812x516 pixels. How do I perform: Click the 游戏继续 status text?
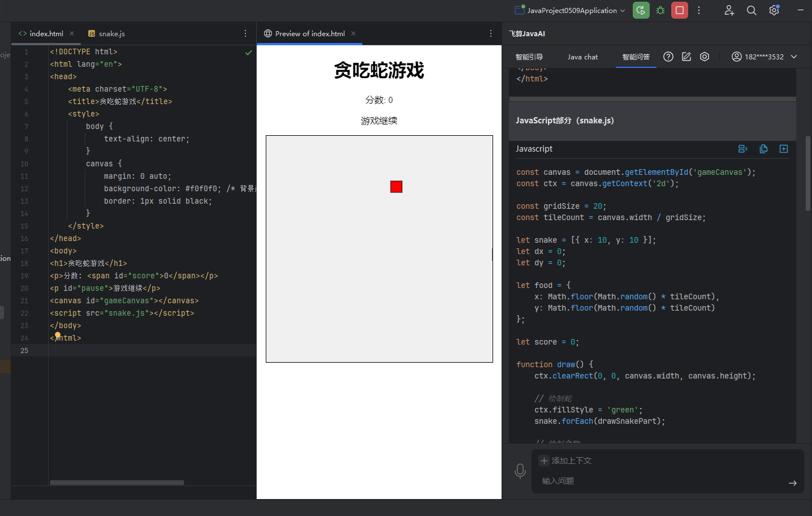(379, 121)
